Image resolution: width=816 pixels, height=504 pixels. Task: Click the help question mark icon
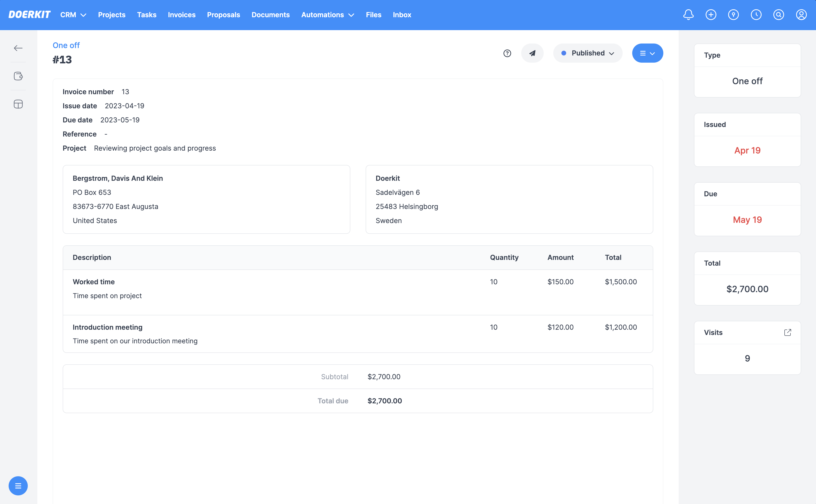coord(507,53)
